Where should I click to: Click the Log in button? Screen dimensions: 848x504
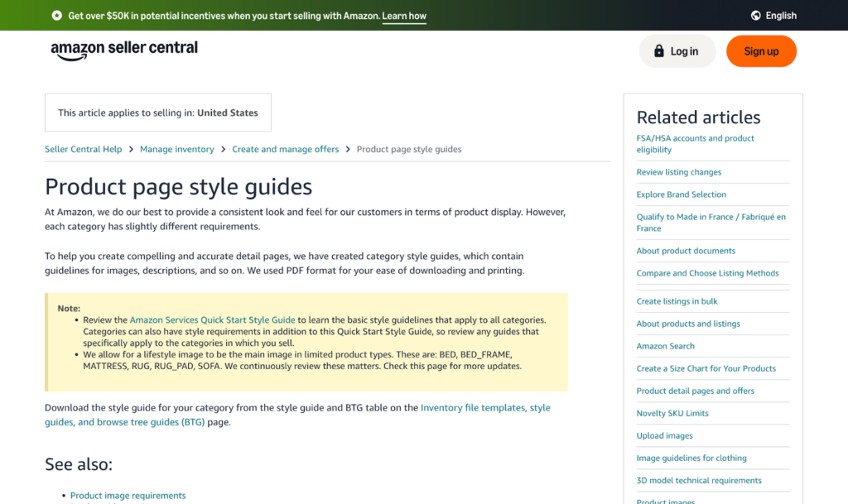677,50
